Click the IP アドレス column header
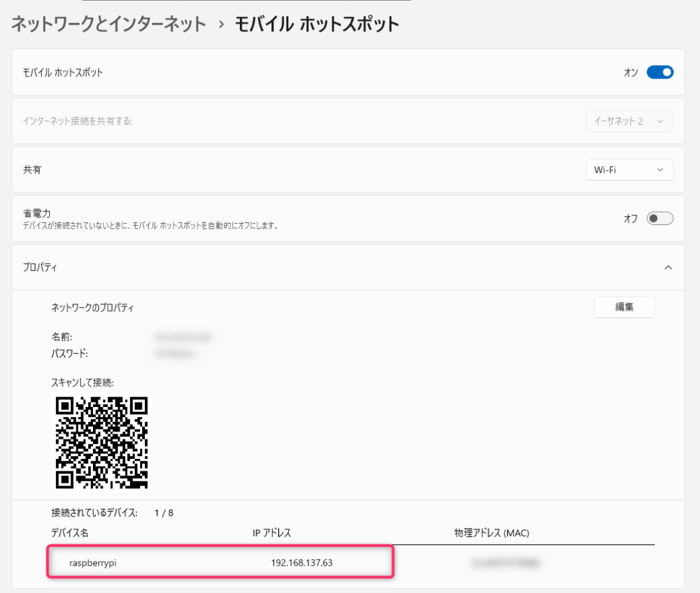Screen dimensions: 700x593 coord(272,533)
